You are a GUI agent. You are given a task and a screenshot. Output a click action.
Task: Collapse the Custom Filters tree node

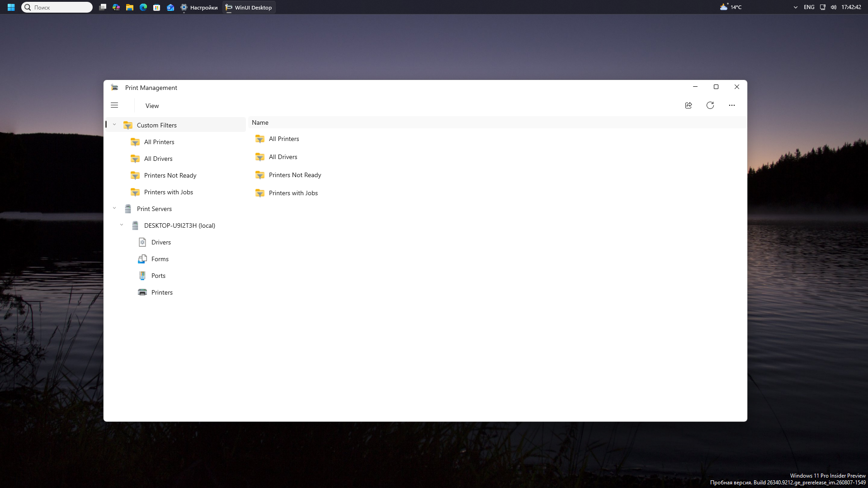pos(114,125)
